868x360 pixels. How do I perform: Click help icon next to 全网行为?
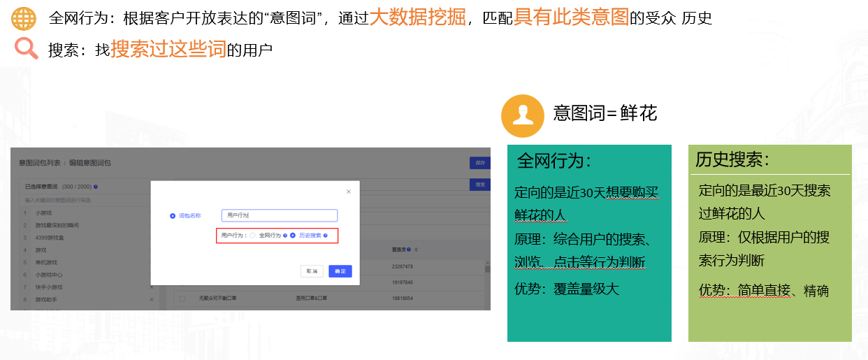(285, 236)
